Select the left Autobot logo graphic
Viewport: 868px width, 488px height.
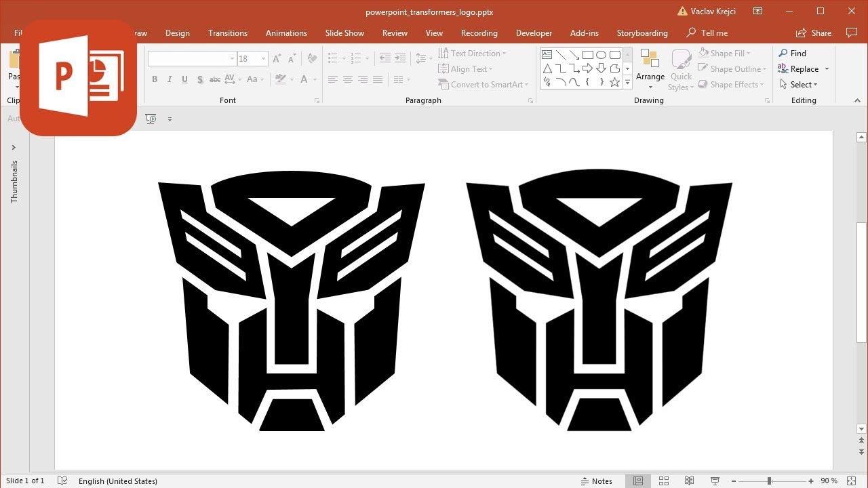click(x=292, y=301)
